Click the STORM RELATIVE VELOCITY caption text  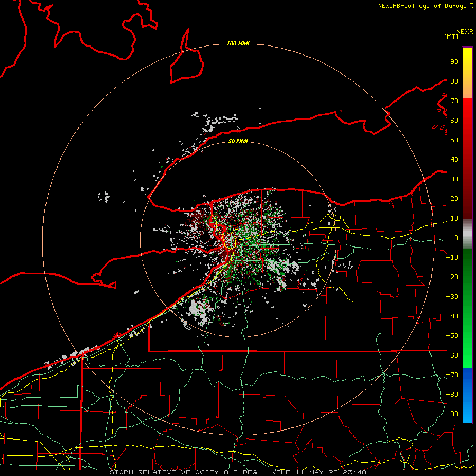click(x=164, y=472)
